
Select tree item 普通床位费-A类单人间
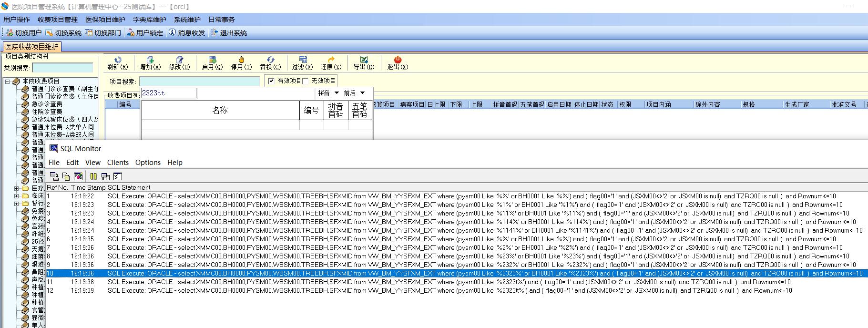tap(63, 127)
